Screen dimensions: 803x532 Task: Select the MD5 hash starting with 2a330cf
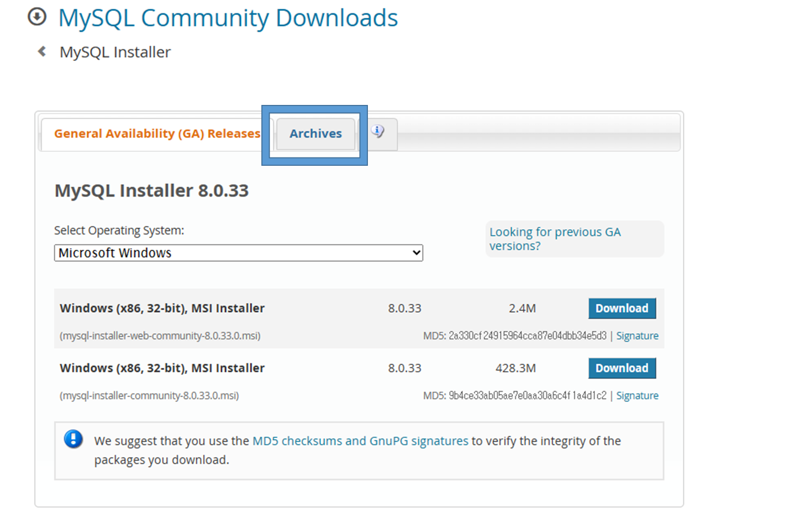click(527, 336)
